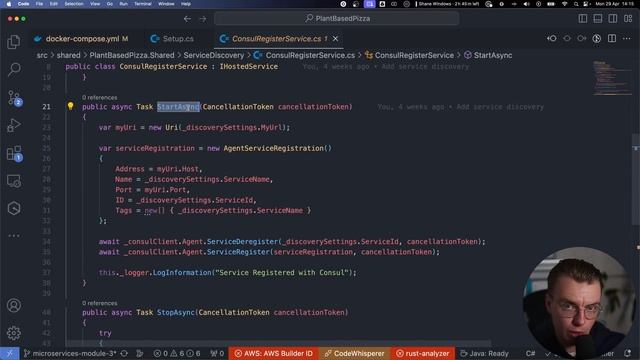This screenshot has width=640, height=360.
Task: Show additional activity bar views
Action: [x=14, y=236]
